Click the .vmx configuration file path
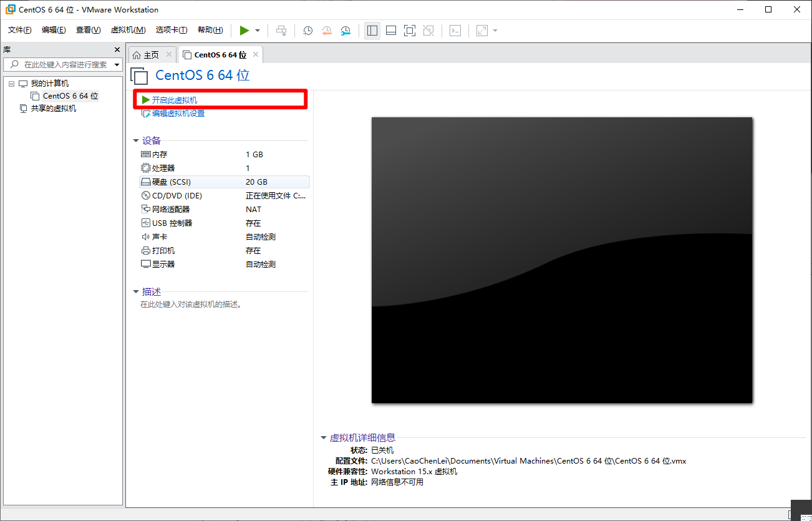 [528, 461]
